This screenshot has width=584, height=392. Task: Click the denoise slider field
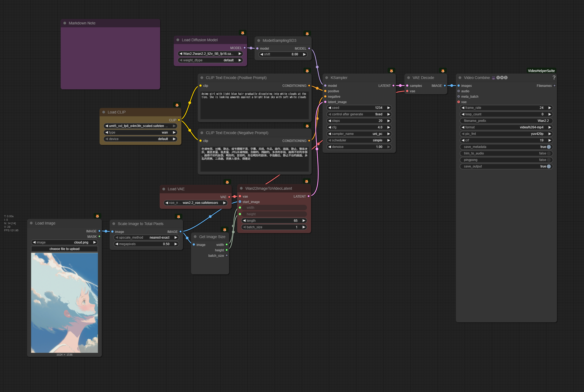click(358, 147)
